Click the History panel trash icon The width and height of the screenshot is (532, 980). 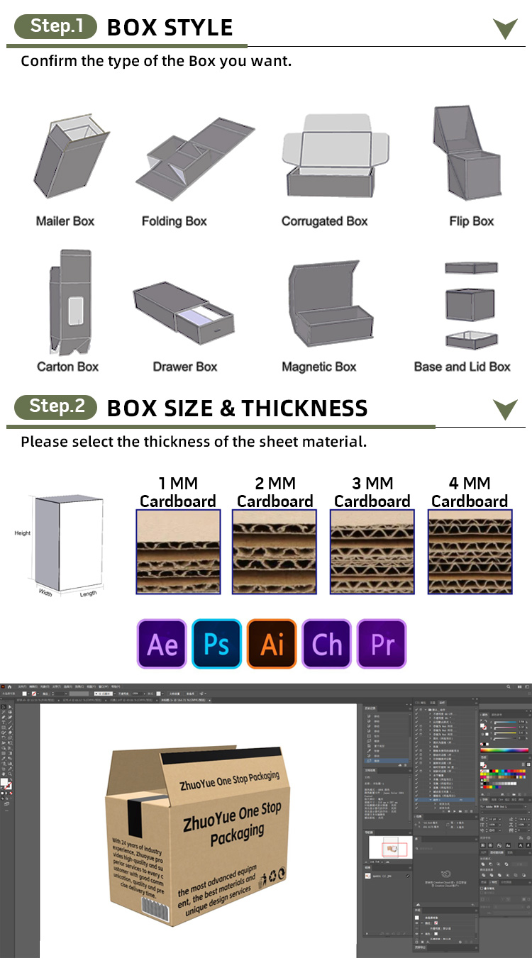pos(405,765)
